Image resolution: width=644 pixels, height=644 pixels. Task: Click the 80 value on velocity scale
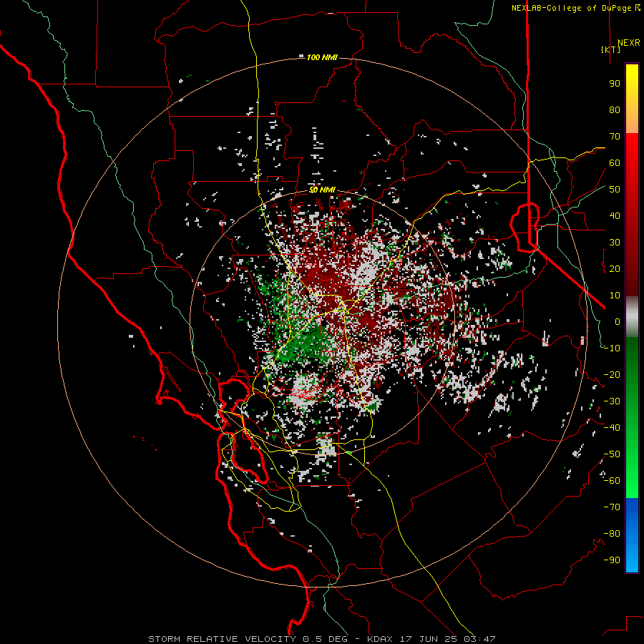pos(615,109)
